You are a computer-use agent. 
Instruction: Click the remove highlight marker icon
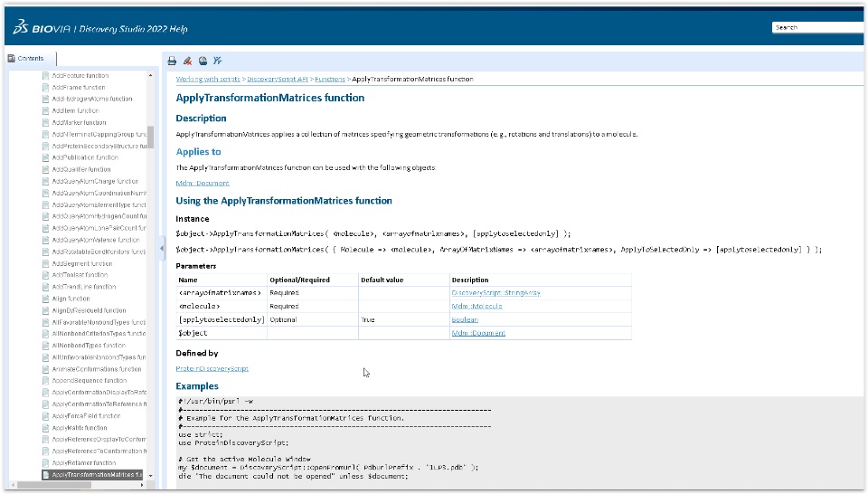point(188,61)
